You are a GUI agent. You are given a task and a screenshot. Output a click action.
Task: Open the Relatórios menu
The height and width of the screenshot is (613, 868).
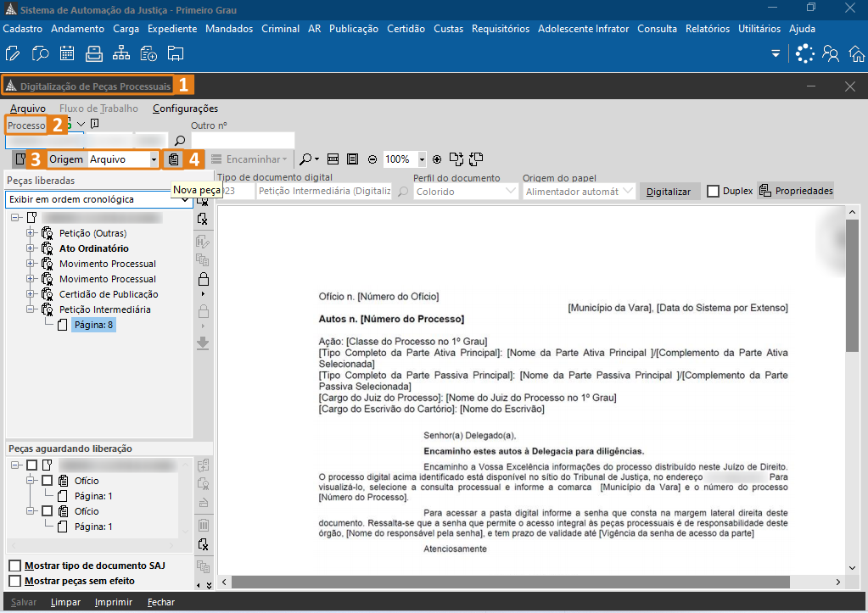click(x=708, y=29)
